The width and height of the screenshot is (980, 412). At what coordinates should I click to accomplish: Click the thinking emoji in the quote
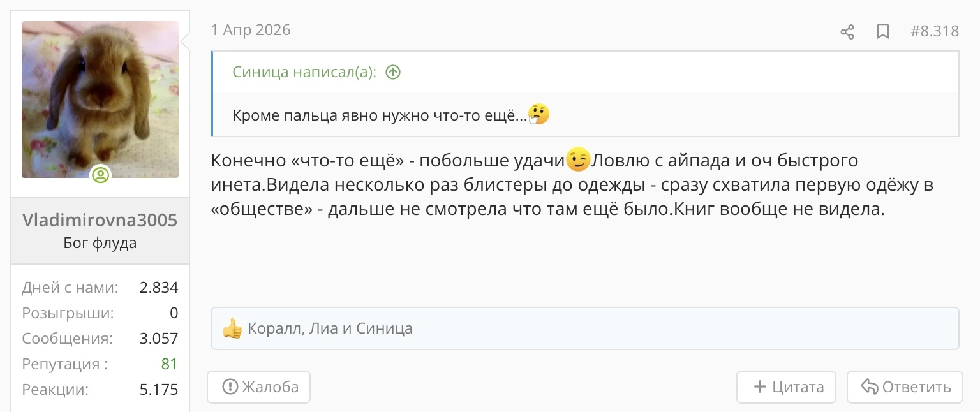tap(539, 115)
